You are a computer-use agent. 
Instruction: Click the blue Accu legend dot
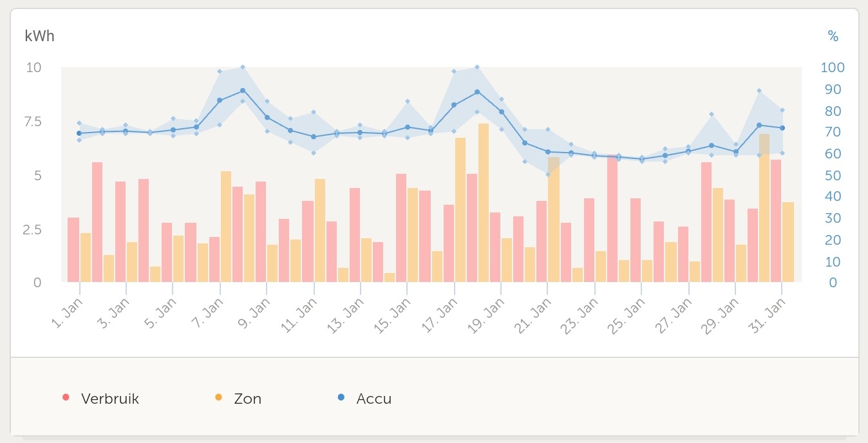[341, 398]
